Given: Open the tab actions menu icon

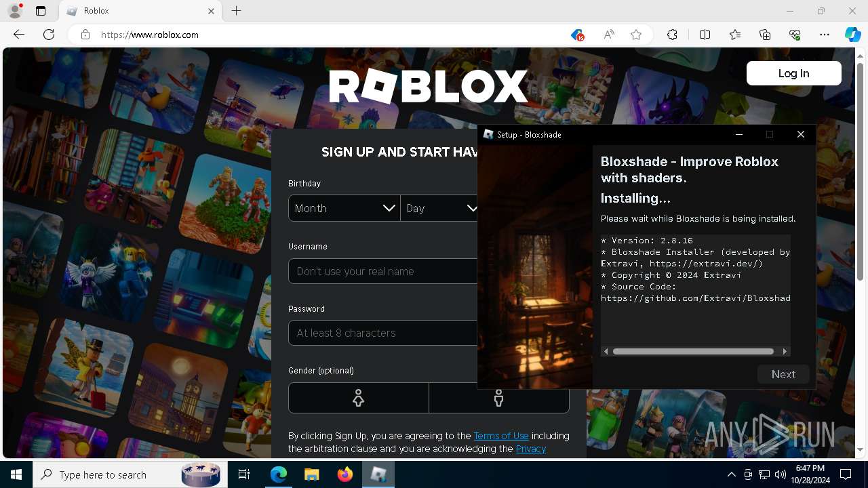Looking at the screenshot, I should [41, 11].
